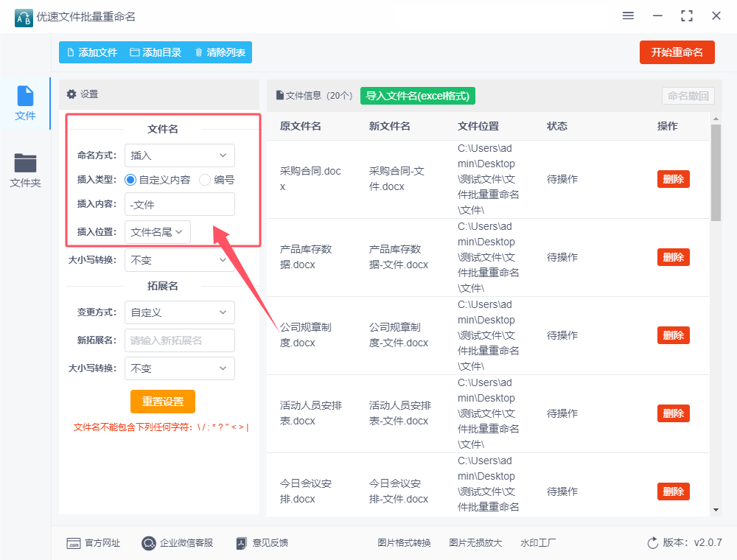Select the 文件夹 folder sidebar icon
This screenshot has height=560, width=737.
pyautogui.click(x=25, y=163)
